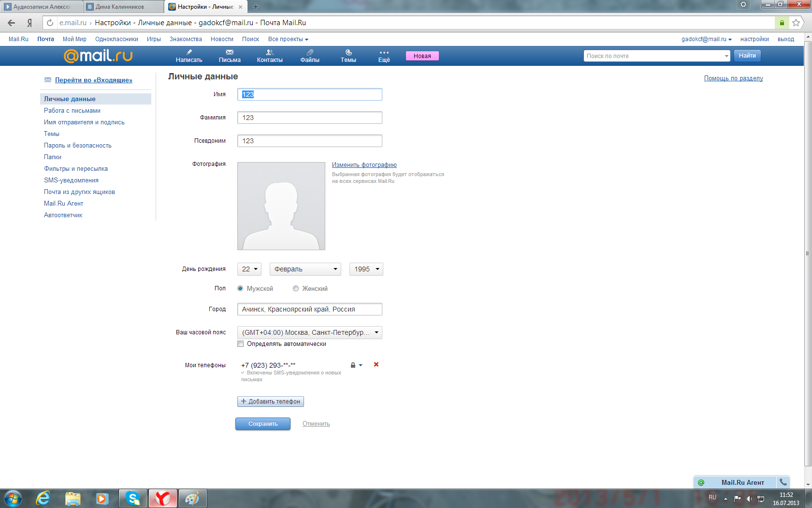The height and width of the screenshot is (508, 812).
Task: Close the Настройки tab
Action: (x=240, y=7)
